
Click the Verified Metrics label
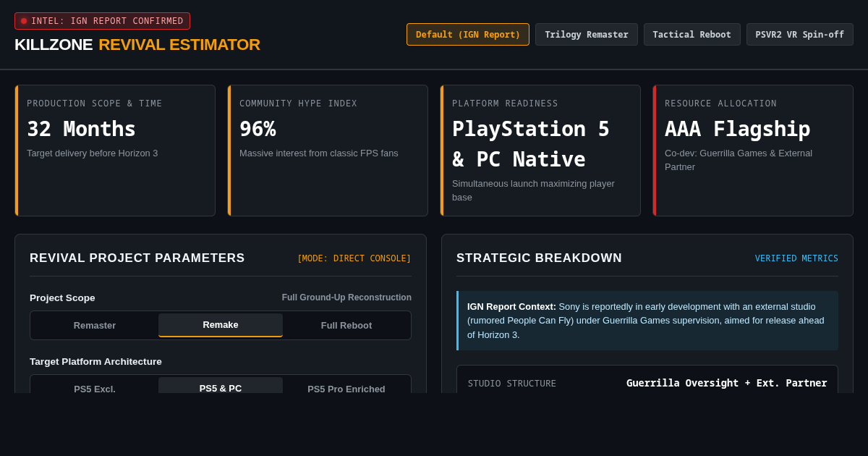point(796,258)
